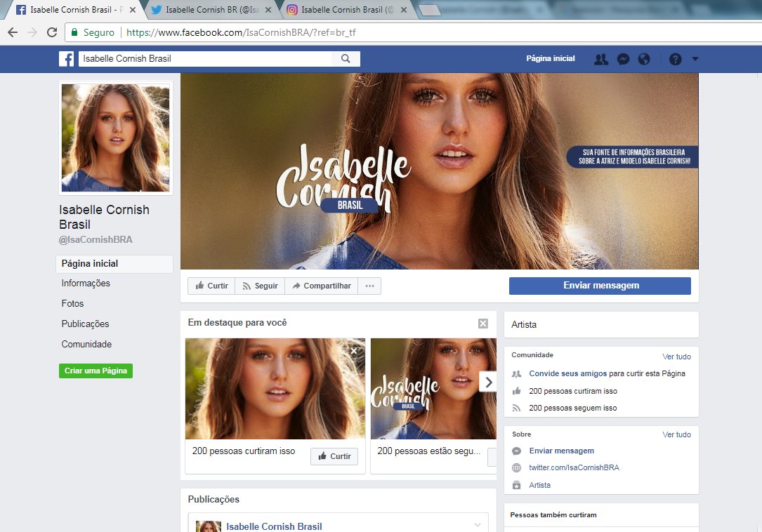Image resolution: width=762 pixels, height=532 pixels.
Task: Click Curtir button in highlighted card
Action: coord(334,456)
